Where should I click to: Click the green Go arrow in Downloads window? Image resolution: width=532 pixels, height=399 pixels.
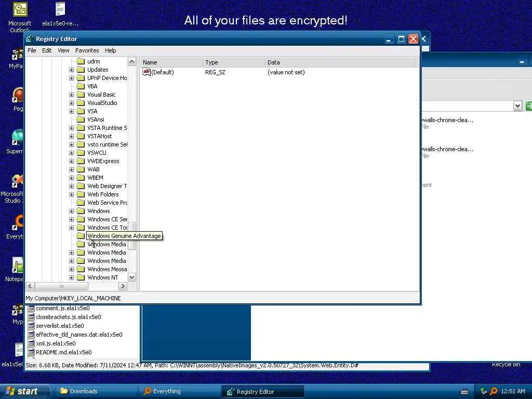(528, 106)
